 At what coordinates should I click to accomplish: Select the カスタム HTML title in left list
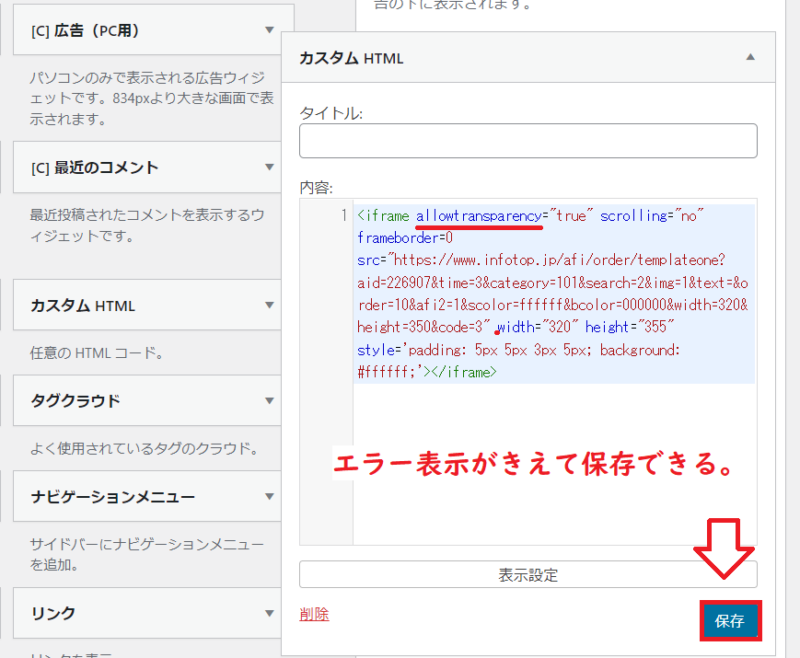pos(82,305)
